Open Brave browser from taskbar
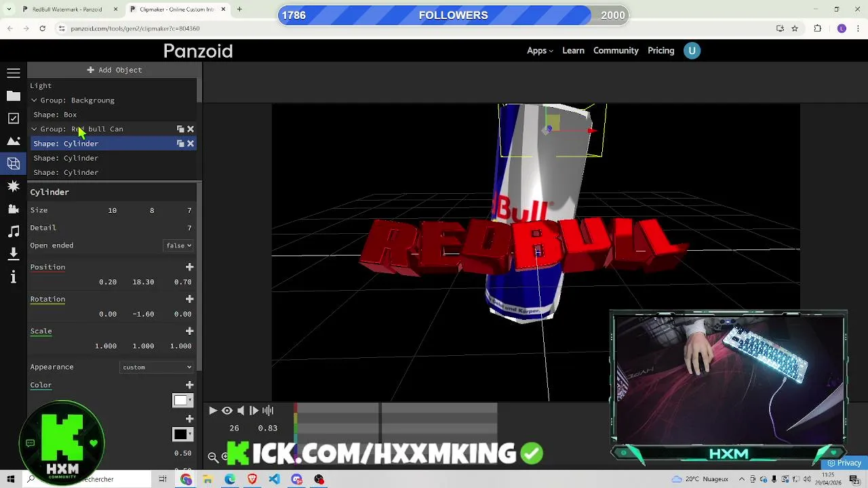The width and height of the screenshot is (868, 488). [252, 479]
